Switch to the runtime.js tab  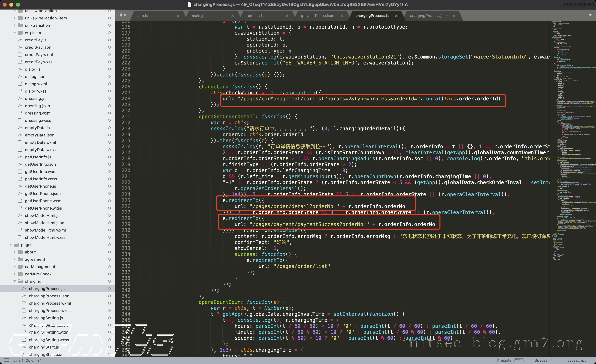(x=255, y=16)
